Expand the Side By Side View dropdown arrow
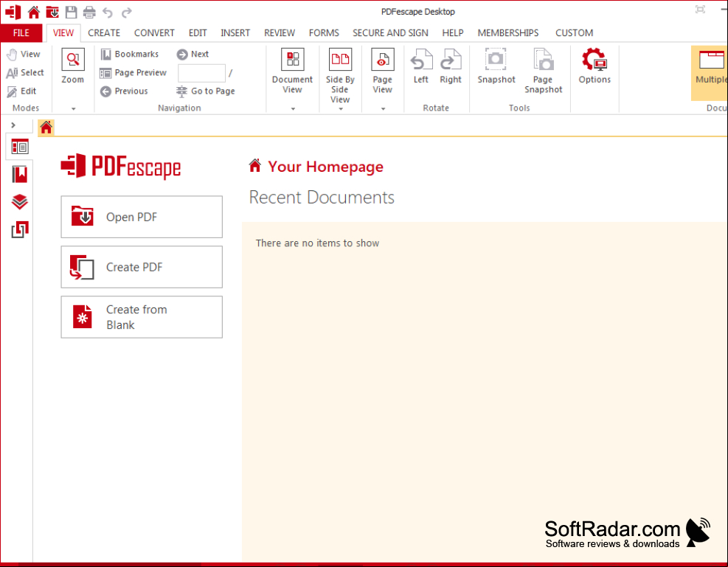Image resolution: width=728 pixels, height=567 pixels. 341,108
